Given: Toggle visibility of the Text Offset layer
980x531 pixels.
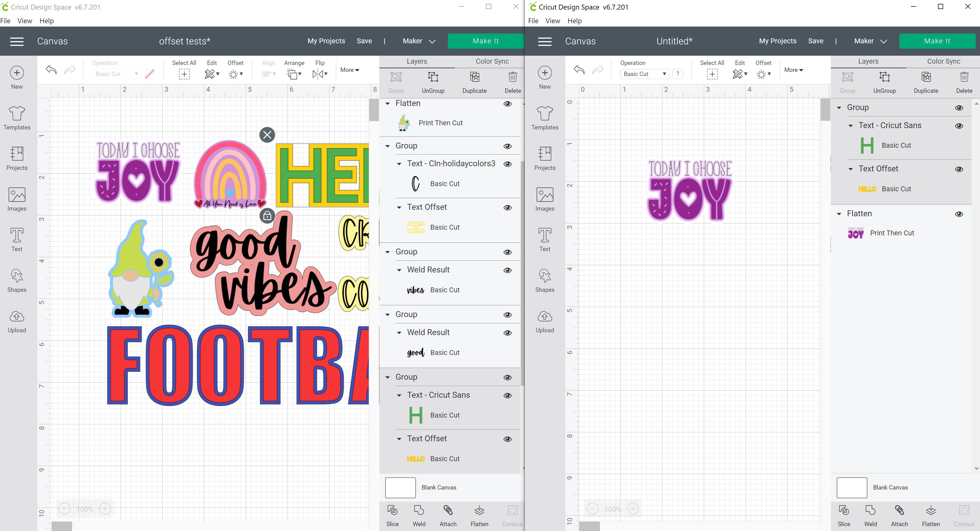Looking at the screenshot, I should pyautogui.click(x=507, y=208).
